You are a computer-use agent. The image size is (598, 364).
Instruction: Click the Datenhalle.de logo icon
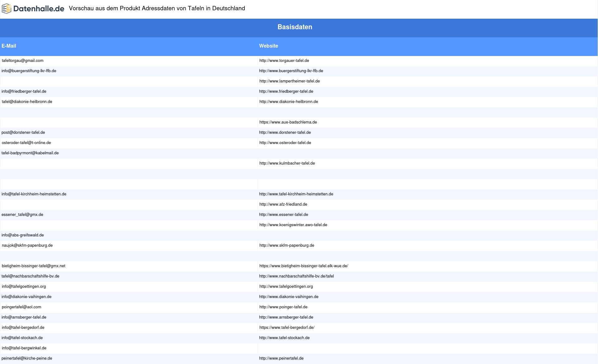(7, 9)
